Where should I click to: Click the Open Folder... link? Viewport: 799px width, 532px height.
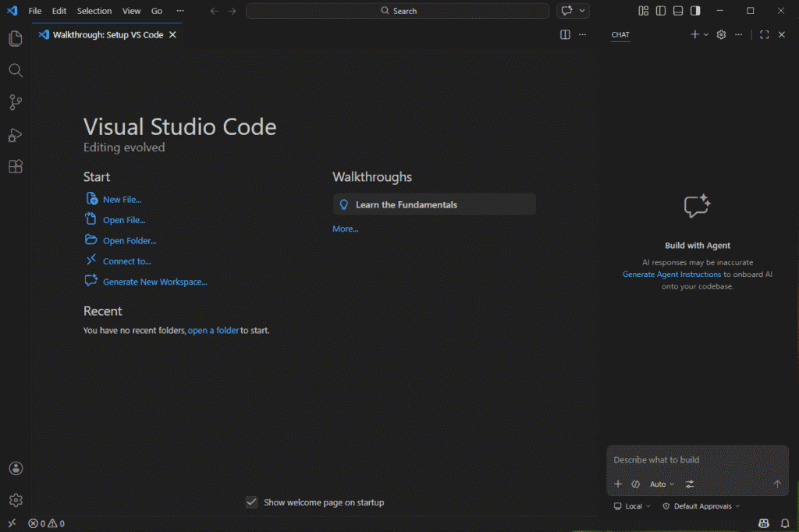[129, 241]
